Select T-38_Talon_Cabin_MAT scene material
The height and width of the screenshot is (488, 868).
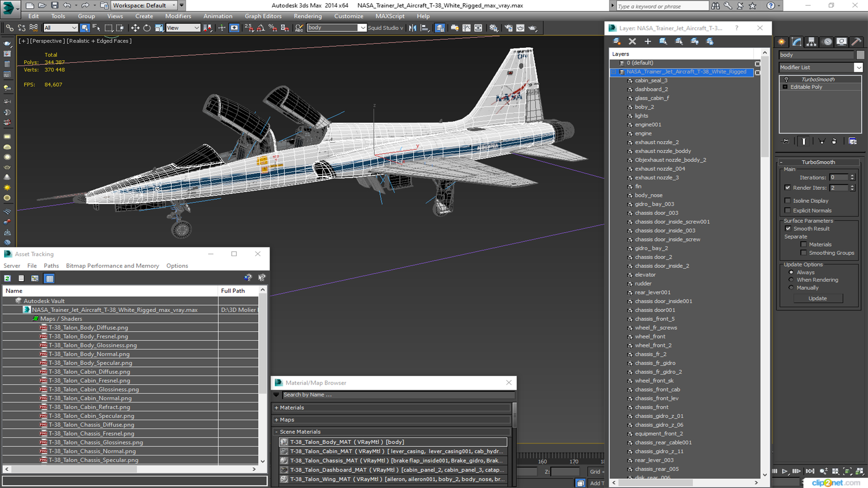[393, 451]
